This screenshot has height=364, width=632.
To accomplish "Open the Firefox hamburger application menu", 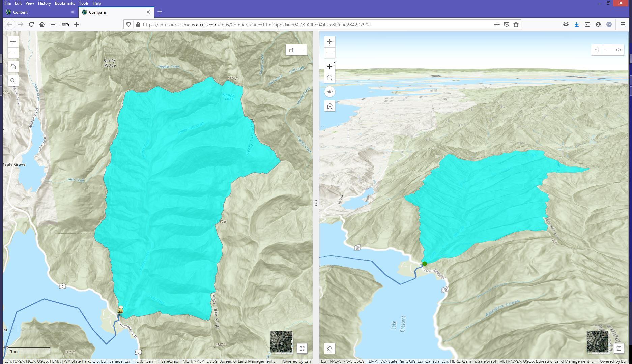I will (x=623, y=24).
